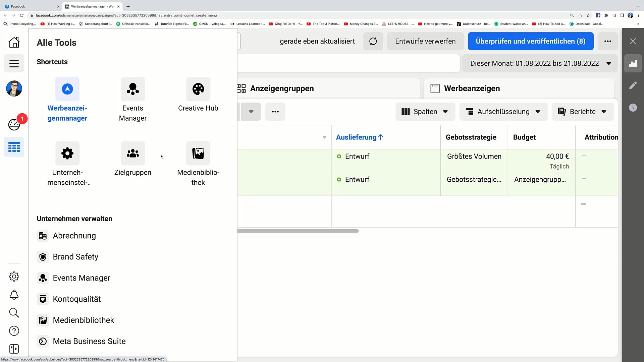Image resolution: width=644 pixels, height=362 pixels.
Task: Click the Werbeanzeigen panel icon
Action: tap(435, 88)
